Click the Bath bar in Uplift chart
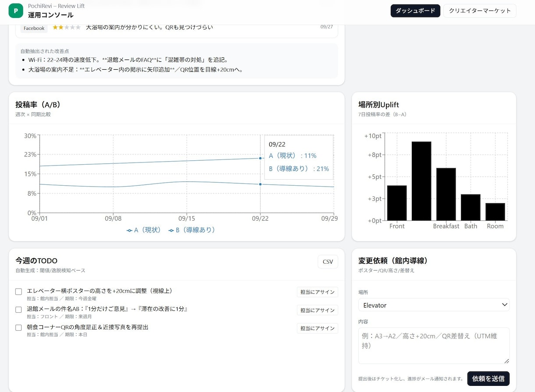Screen dimensions: 535x392 tap(471, 207)
